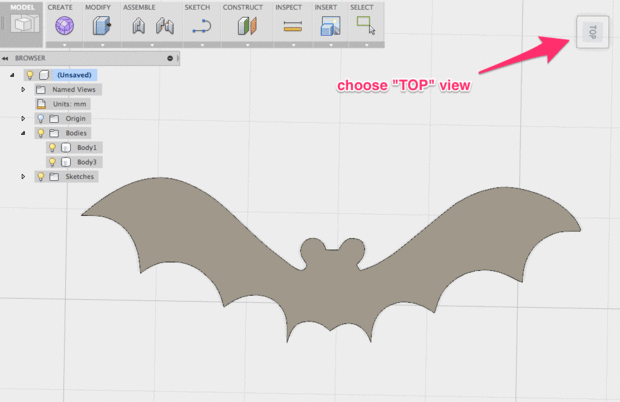Select the Sketches tree row label
620x402 pixels.
click(x=80, y=177)
